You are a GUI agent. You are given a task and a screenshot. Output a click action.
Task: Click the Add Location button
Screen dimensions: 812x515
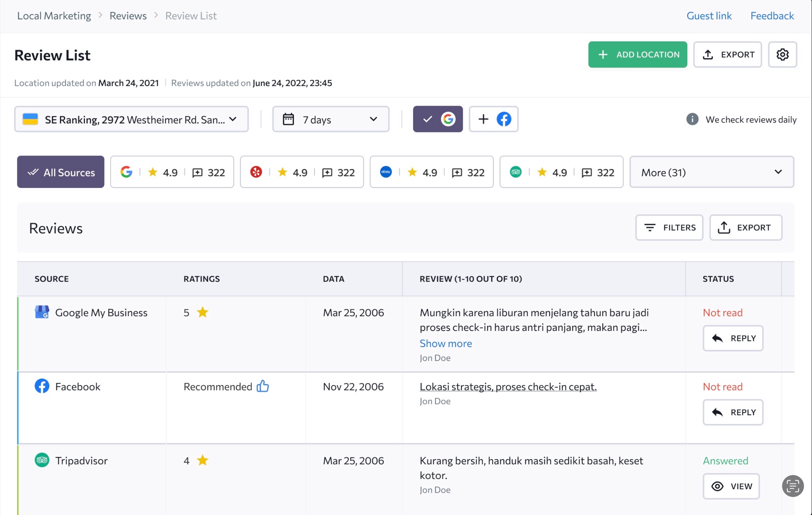637,54
